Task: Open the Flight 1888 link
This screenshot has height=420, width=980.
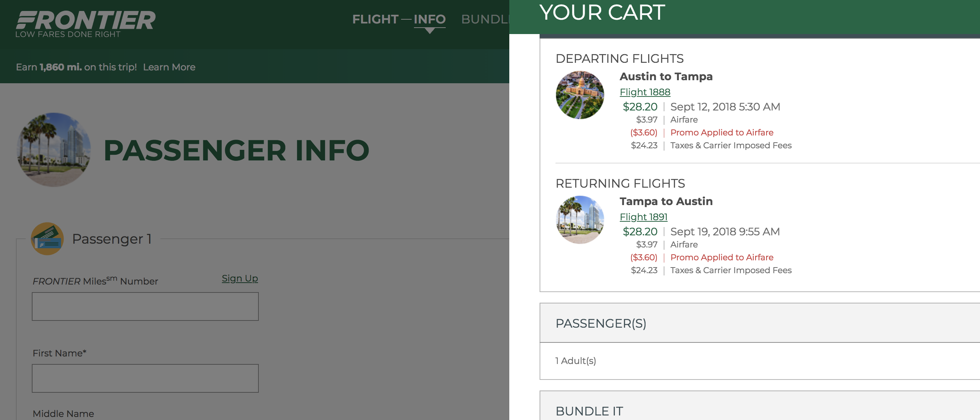Action: click(x=645, y=92)
